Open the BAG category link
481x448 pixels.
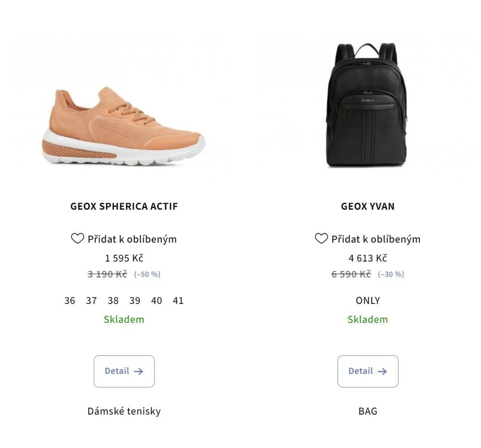coord(368,411)
